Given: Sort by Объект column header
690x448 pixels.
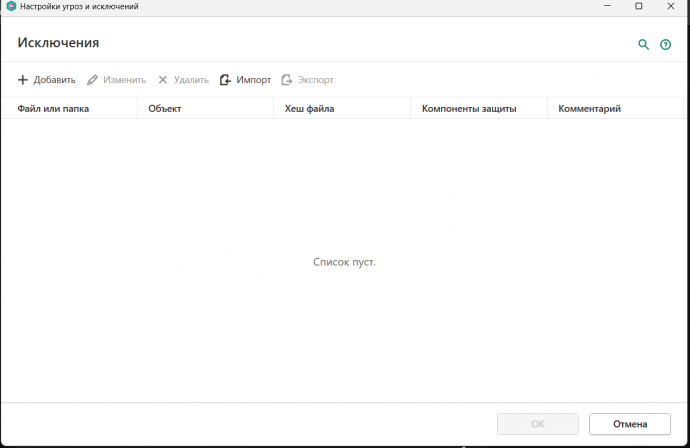Looking at the screenshot, I should coord(164,108).
